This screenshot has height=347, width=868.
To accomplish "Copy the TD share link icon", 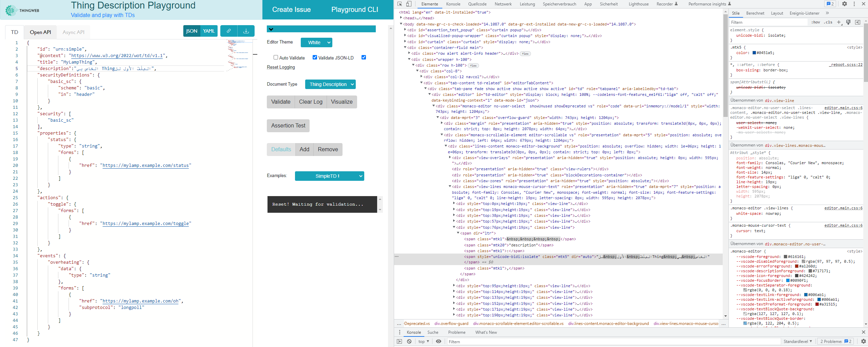I will [x=228, y=31].
